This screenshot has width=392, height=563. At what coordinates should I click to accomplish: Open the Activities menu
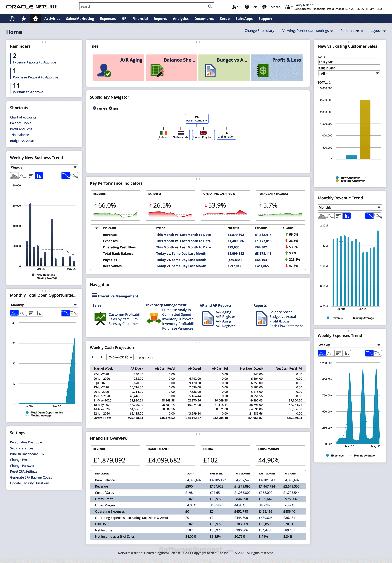coord(52,19)
